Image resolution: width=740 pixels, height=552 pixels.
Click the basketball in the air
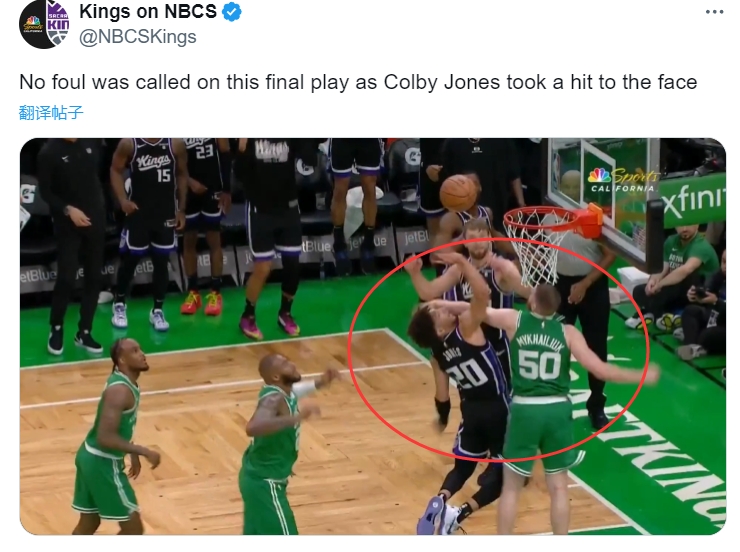[x=459, y=192]
